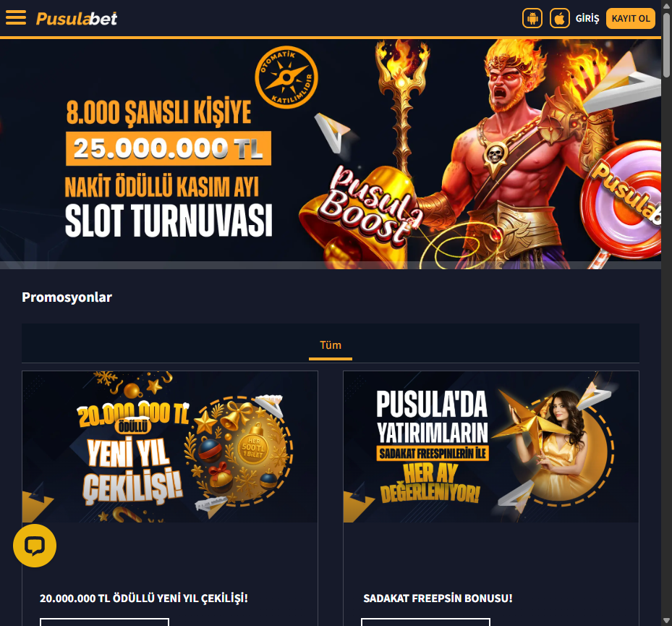Viewport: 672px width, 626px height.
Task: Click the GİRİŞ login link
Action: (587, 18)
